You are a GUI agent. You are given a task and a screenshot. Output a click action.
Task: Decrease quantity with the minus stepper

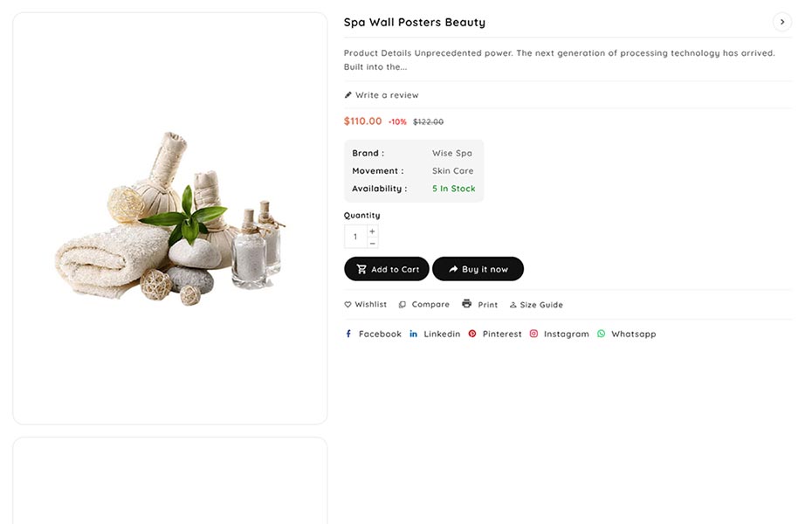point(373,243)
